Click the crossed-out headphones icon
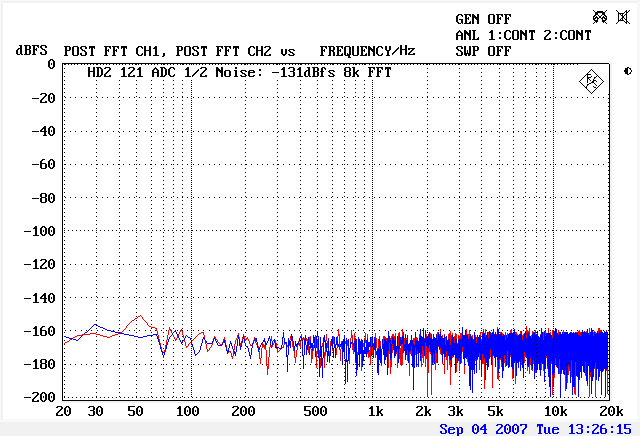The height and width of the screenshot is (436, 640). pyautogui.click(x=600, y=17)
